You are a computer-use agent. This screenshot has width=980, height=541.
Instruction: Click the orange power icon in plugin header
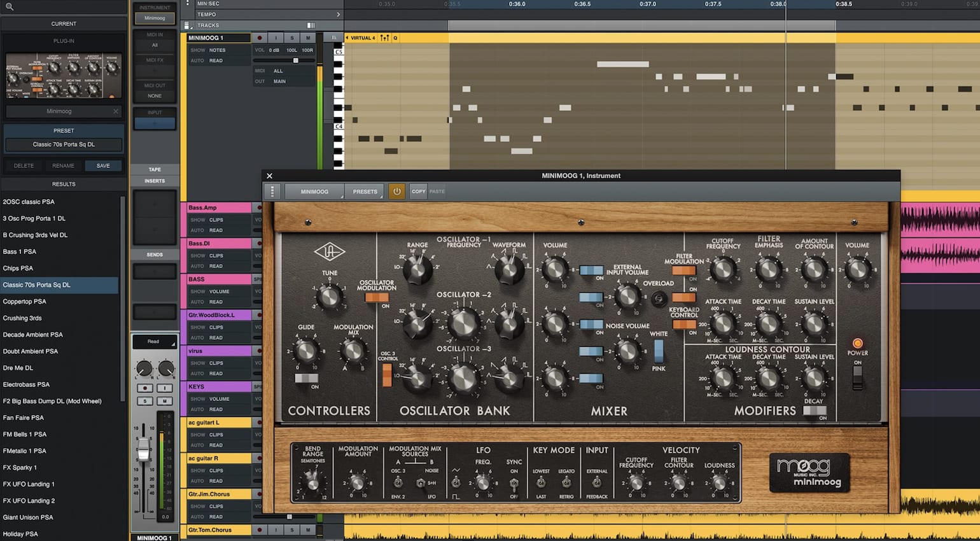[x=396, y=191]
